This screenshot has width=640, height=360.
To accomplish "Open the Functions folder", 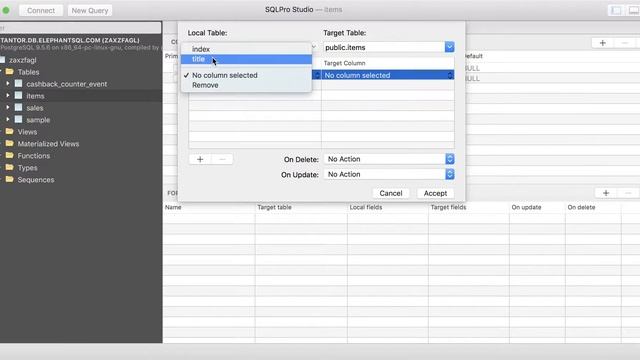I will click(33, 156).
